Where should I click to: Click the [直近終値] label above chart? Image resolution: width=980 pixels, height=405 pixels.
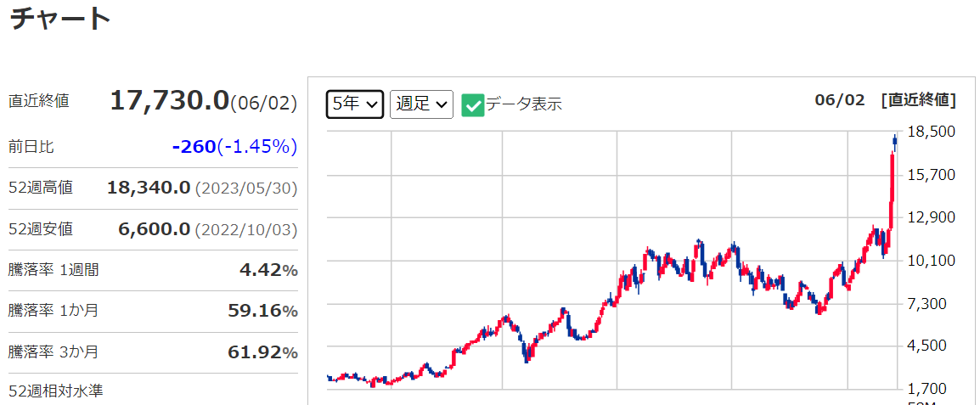coord(919,100)
